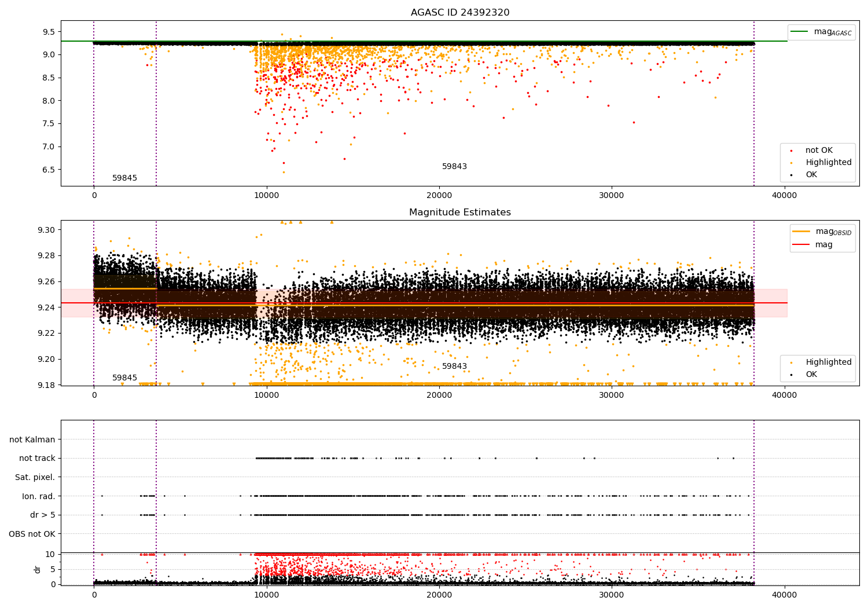Screen dimensions: 868x608
Task: Click the '59845' annotation in Magnitude Estimates plot
Action: (x=124, y=378)
